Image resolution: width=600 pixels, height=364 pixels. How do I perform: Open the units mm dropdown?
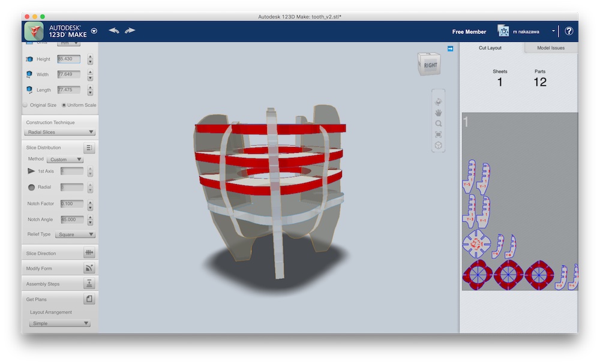pos(68,43)
